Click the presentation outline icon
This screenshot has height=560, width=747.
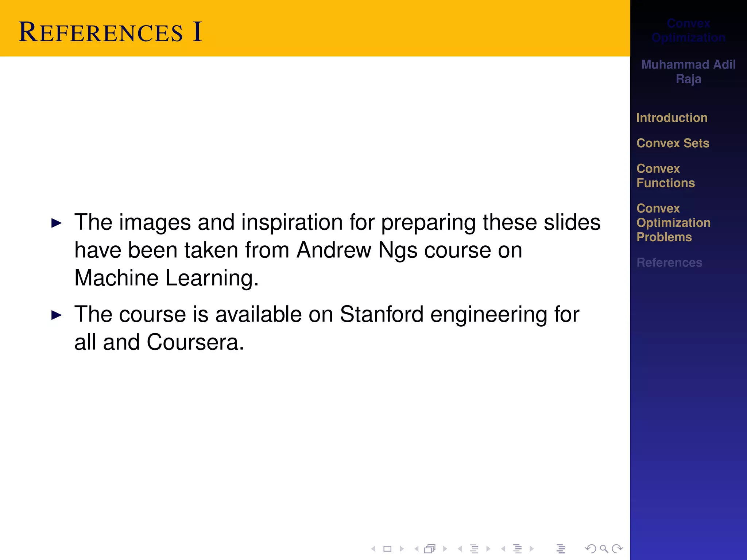[x=561, y=549]
